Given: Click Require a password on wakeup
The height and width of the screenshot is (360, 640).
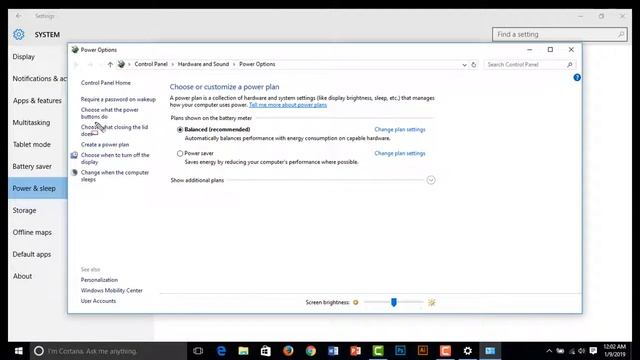Looking at the screenshot, I should (118, 99).
